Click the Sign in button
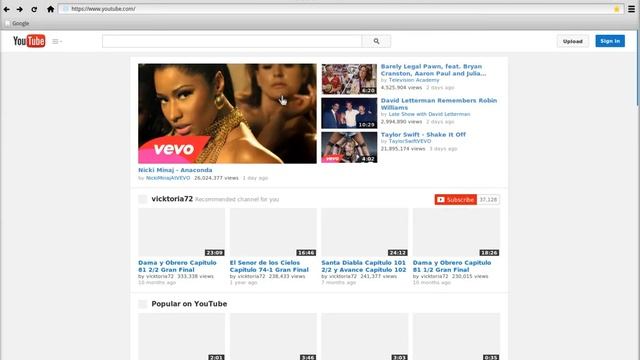The width and height of the screenshot is (640, 360). click(x=610, y=41)
